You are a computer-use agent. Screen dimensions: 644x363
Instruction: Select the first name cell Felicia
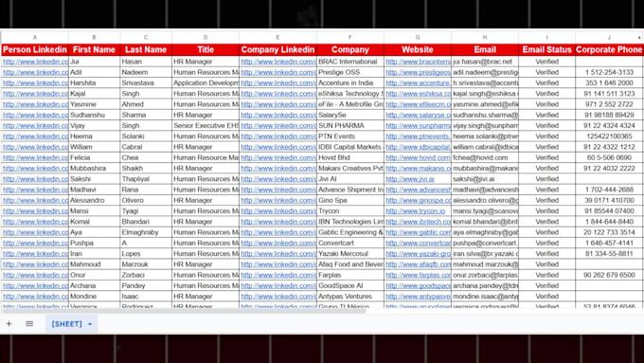[x=94, y=158]
